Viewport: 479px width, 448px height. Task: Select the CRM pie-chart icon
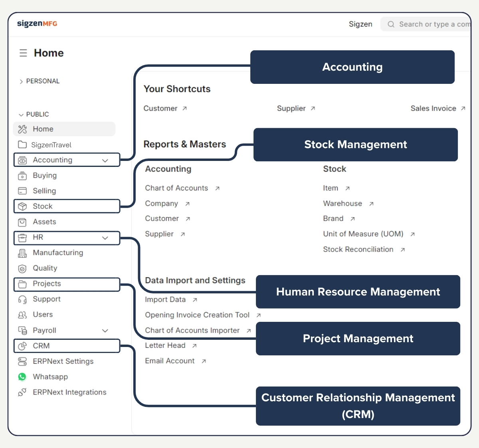click(22, 346)
